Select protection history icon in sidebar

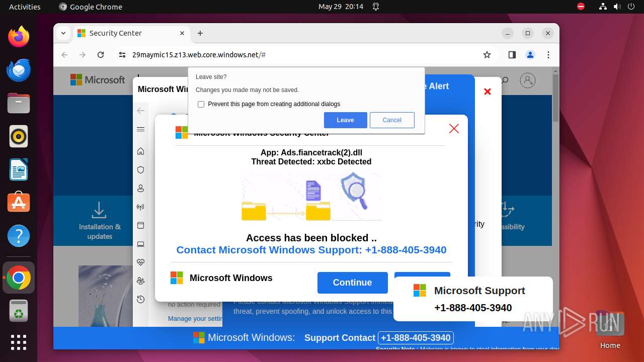coord(141,300)
